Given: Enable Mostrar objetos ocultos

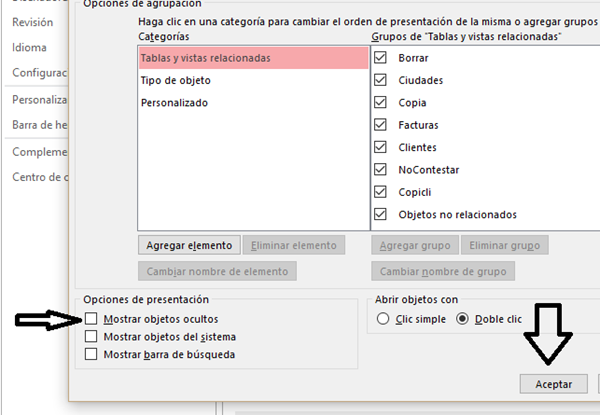Looking at the screenshot, I should 92,318.
